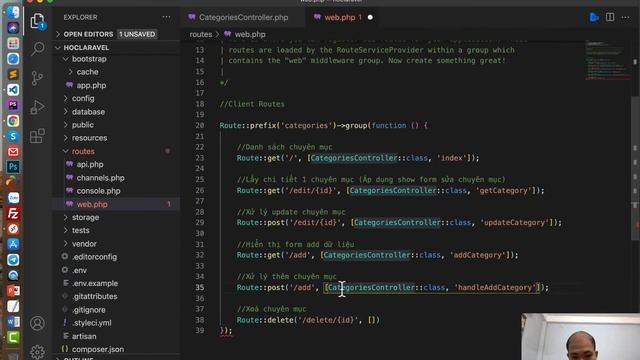640x360 pixels.
Task: Open Skype from the dock
Action: click(13, 136)
